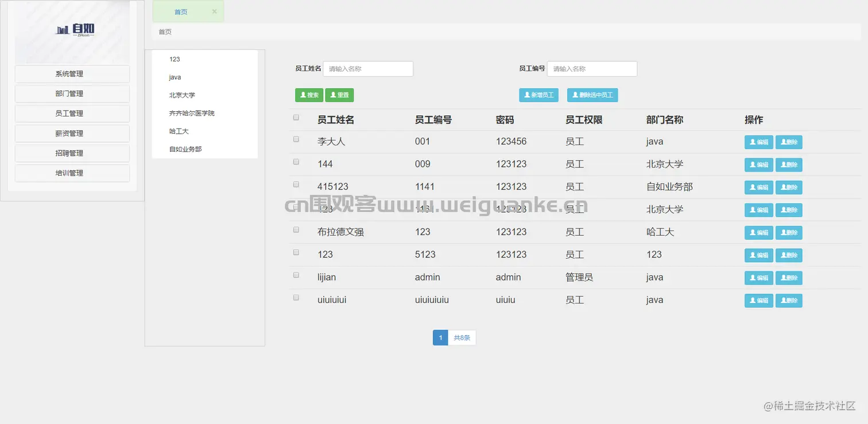The width and height of the screenshot is (868, 424).
Task: Check the row checkbox for employee 5123
Action: click(296, 252)
